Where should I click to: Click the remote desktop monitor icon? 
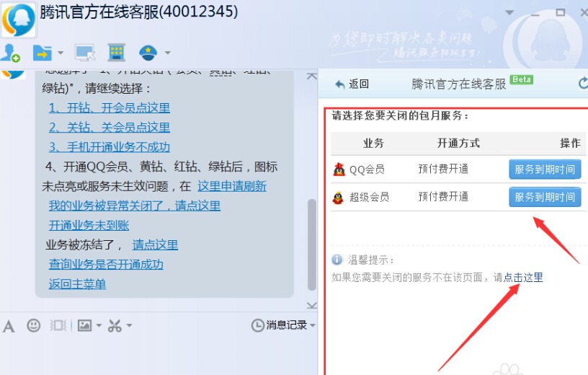tap(85, 53)
